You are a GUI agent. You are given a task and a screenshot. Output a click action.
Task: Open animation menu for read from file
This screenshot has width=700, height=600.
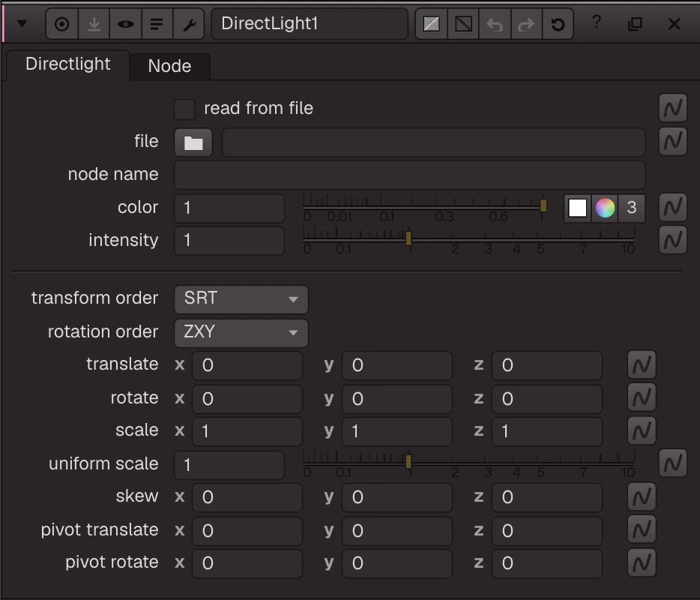coord(673,108)
